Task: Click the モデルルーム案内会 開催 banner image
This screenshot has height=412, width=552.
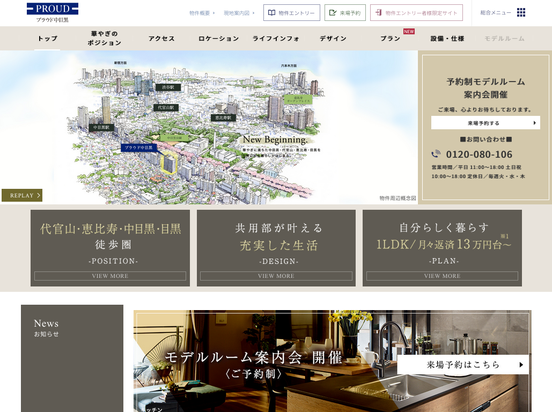Action: [332, 361]
